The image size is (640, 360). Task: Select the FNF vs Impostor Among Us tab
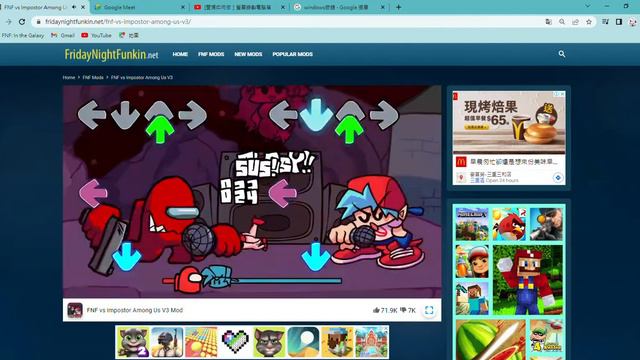[44, 7]
